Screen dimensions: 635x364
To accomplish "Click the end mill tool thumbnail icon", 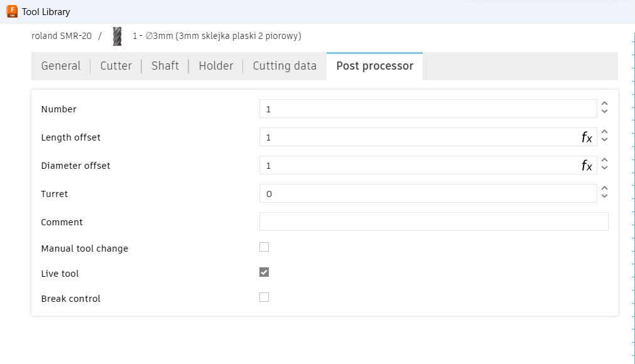I will click(x=117, y=36).
